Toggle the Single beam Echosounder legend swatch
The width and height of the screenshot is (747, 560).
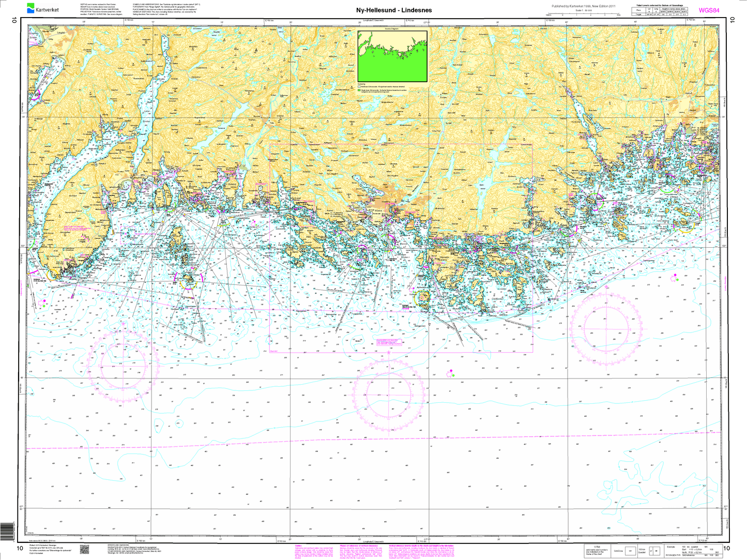[x=359, y=90]
